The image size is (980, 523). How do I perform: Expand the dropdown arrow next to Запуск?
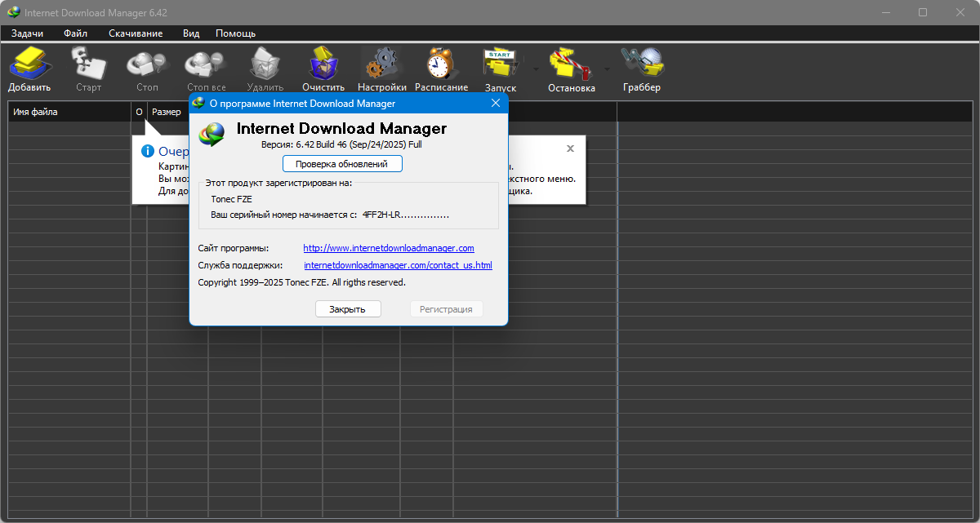(536, 69)
